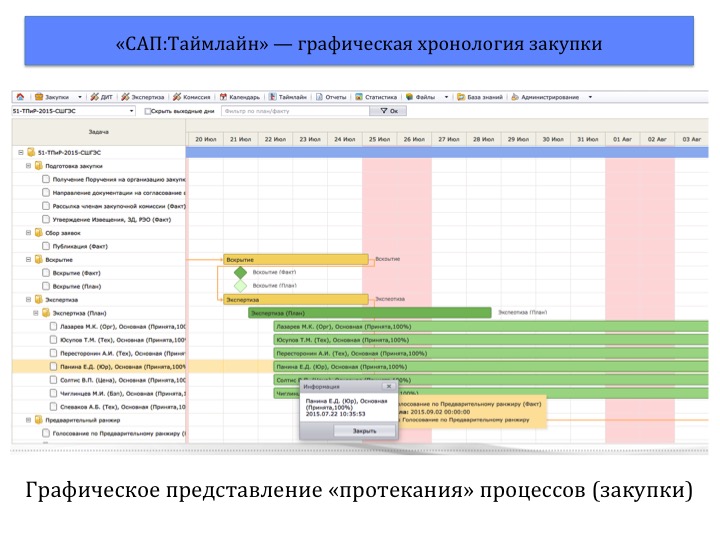Select Голосование по Предварительному ранжиру tree row
Screen dimensions: 720x540
point(99,433)
